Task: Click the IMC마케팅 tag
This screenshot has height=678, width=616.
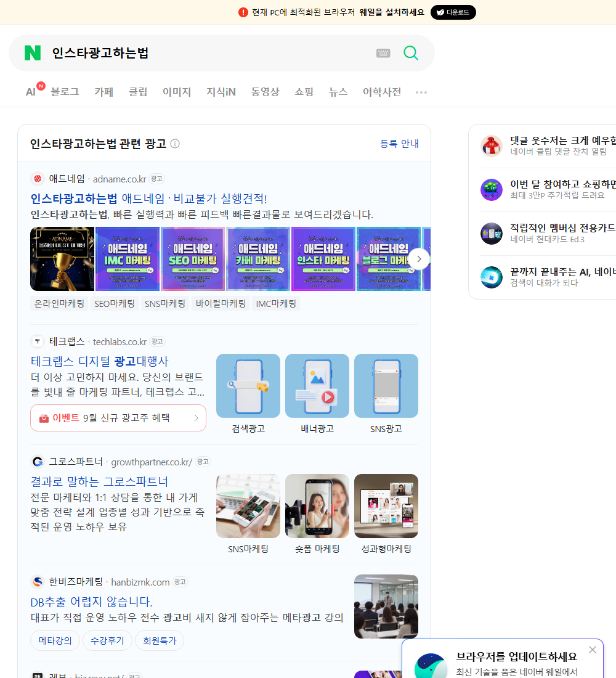Action: [x=276, y=303]
